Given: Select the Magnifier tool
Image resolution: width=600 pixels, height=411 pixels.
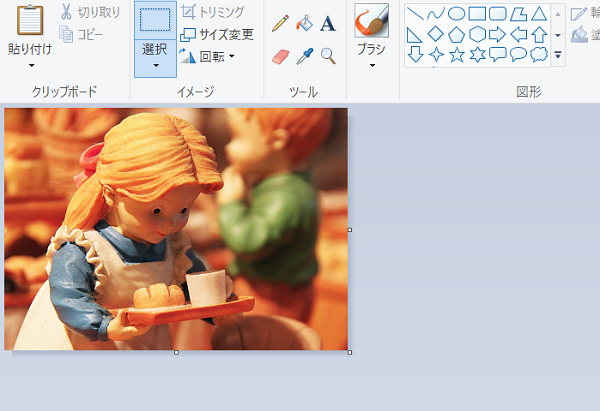Looking at the screenshot, I should coord(328,56).
